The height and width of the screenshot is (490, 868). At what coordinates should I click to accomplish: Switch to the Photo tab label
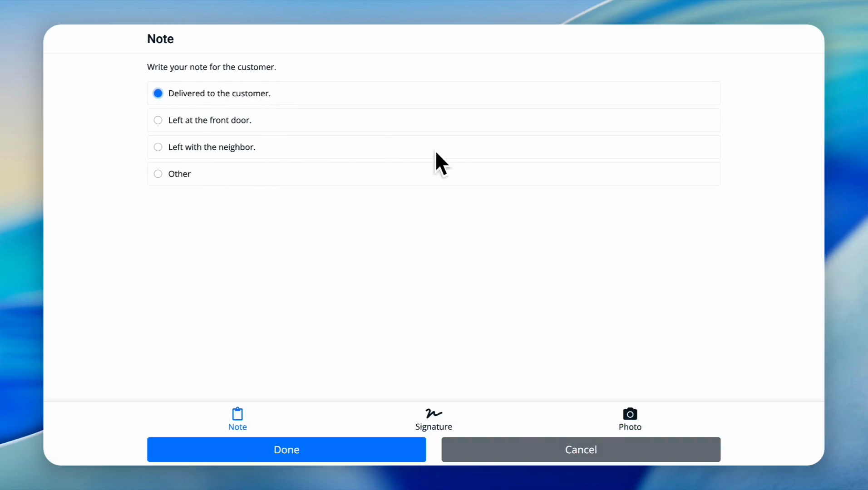click(630, 427)
